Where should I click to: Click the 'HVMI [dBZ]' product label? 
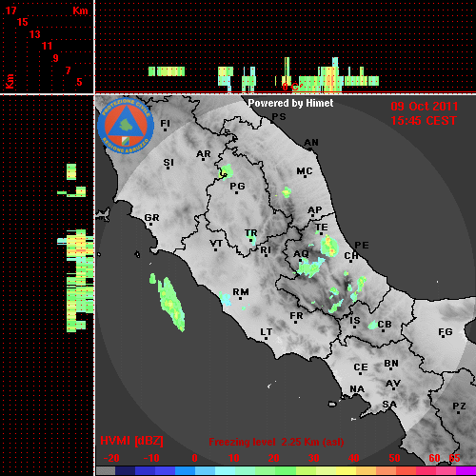coord(131,441)
